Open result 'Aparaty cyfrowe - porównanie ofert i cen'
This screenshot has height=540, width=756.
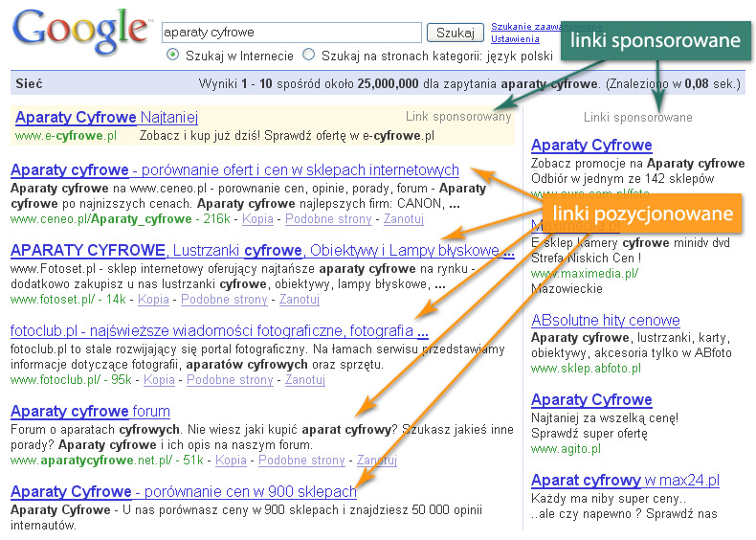pyautogui.click(x=234, y=169)
